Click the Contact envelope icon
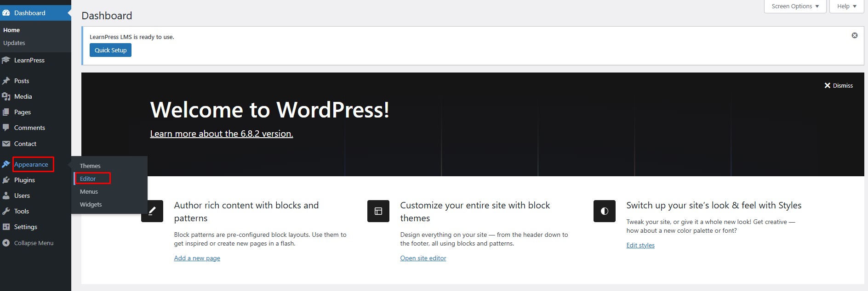The image size is (868, 291). tap(6, 144)
